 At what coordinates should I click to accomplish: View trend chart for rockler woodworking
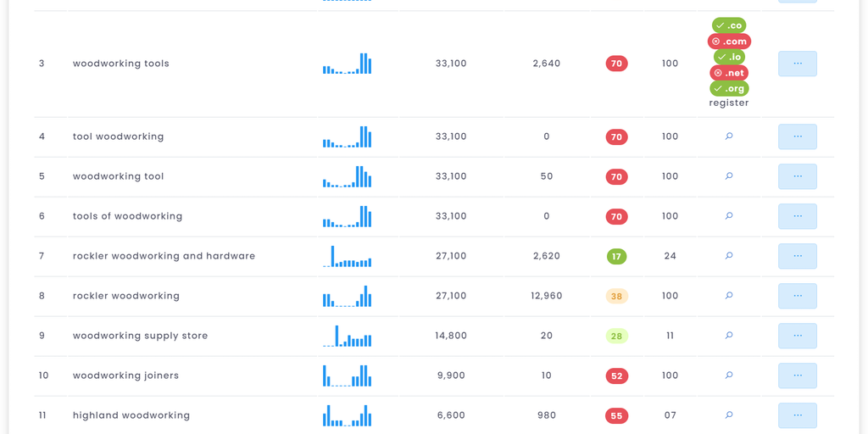coord(347,296)
